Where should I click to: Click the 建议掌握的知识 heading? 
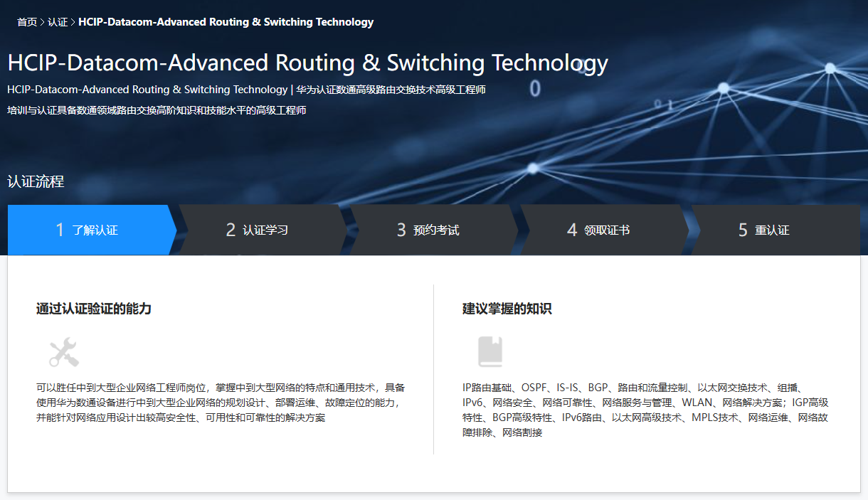pyautogui.click(x=507, y=309)
